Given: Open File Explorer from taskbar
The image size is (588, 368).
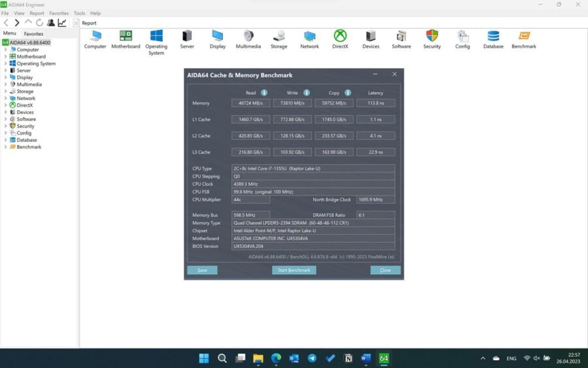Looking at the screenshot, I should pyautogui.click(x=258, y=358).
